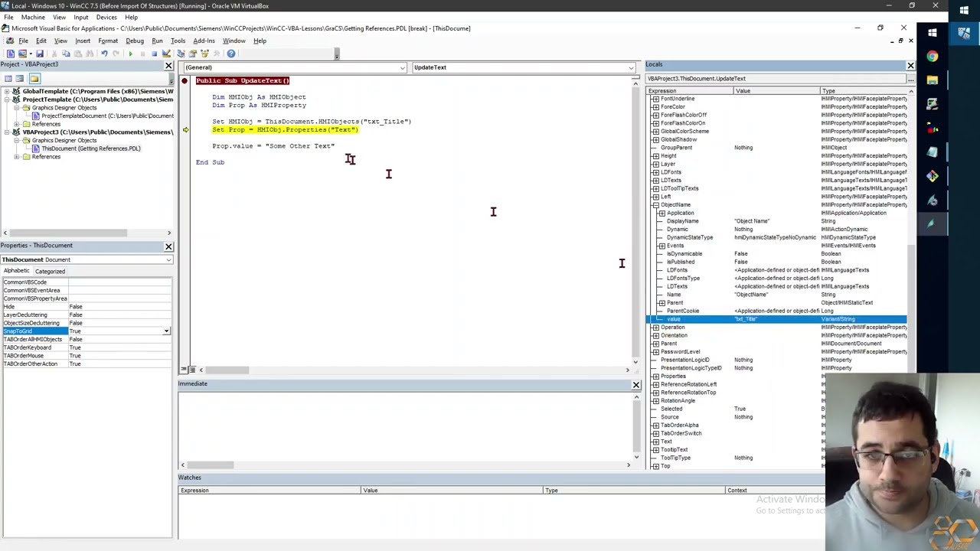Click the View Graphics Designer toolbar icon

[x=11, y=54]
